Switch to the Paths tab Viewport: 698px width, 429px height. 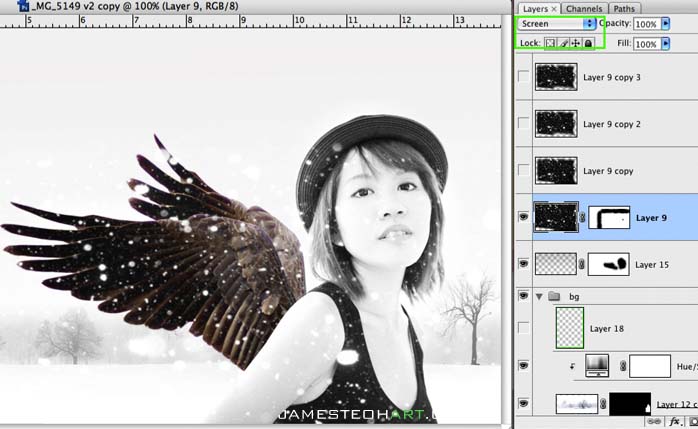point(624,9)
